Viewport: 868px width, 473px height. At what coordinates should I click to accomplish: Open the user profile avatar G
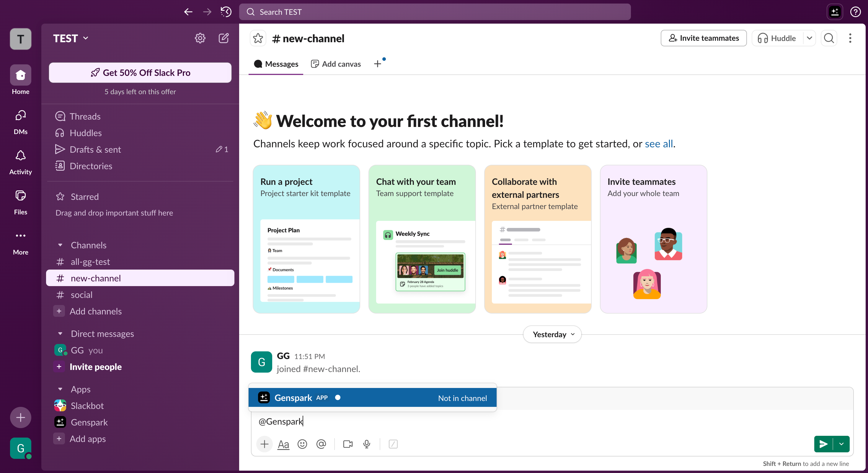click(21, 448)
